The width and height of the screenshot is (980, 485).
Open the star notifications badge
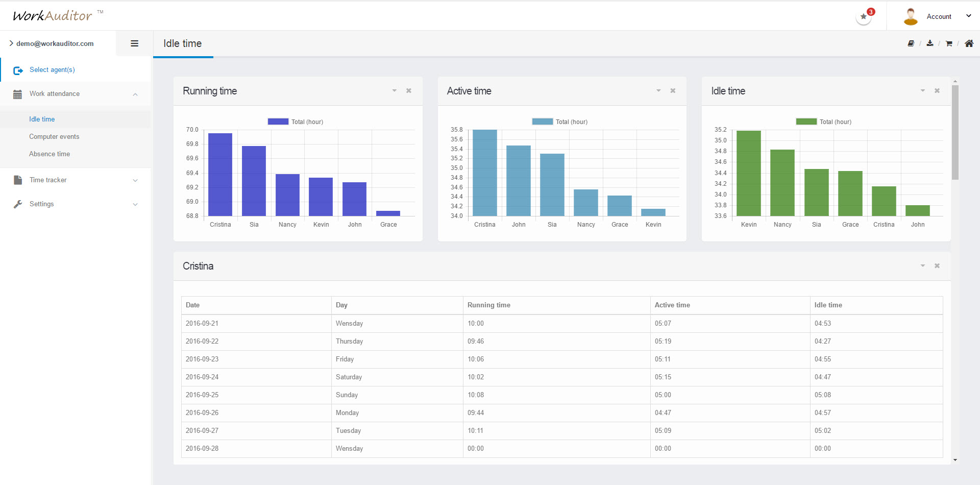click(864, 16)
